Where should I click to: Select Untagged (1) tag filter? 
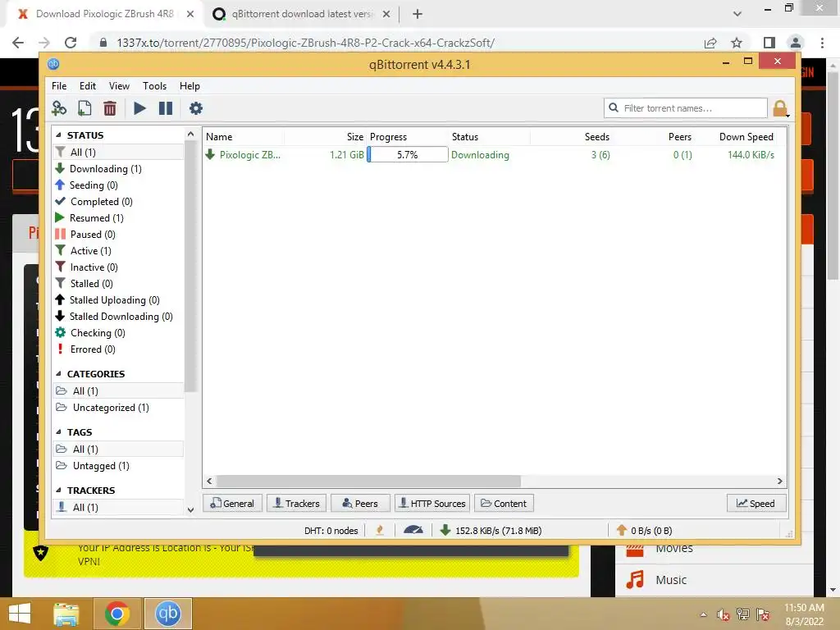point(93,466)
